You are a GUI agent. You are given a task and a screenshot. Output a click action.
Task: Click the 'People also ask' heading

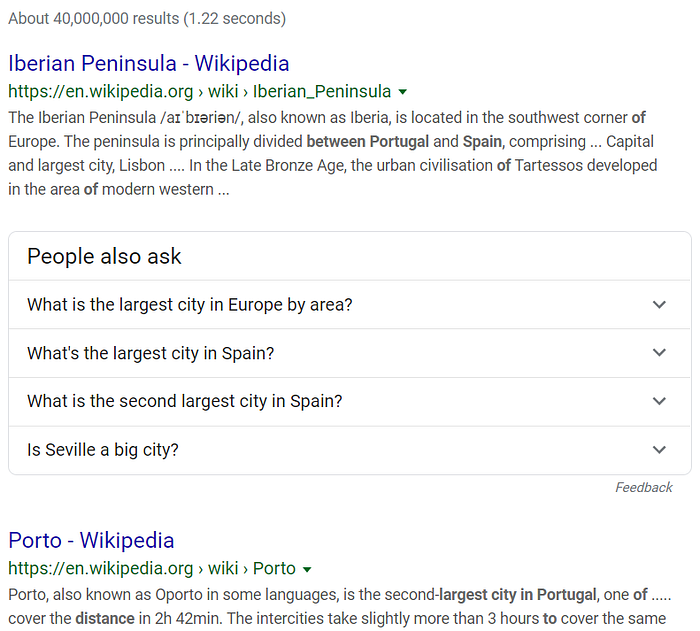click(x=104, y=256)
